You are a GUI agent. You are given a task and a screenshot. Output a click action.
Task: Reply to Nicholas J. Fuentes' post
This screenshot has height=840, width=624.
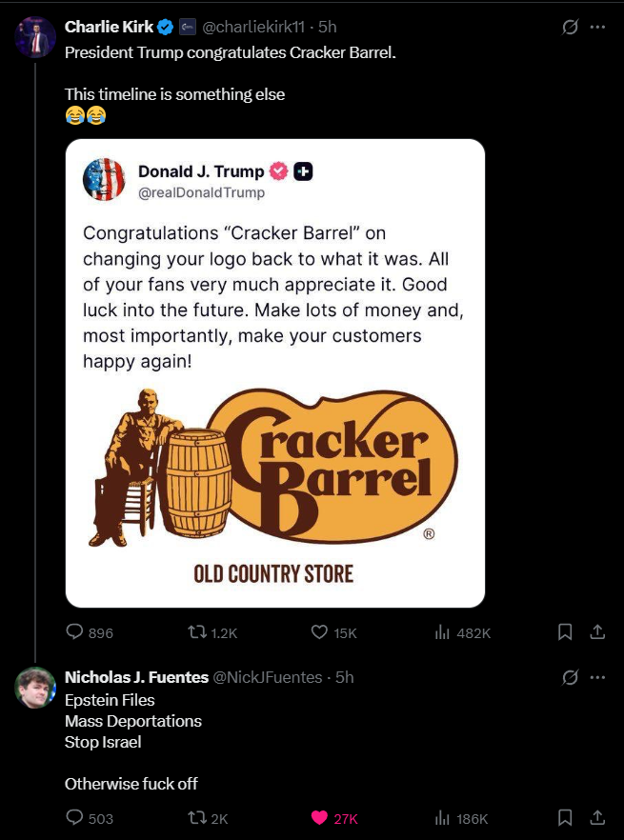tap(74, 817)
